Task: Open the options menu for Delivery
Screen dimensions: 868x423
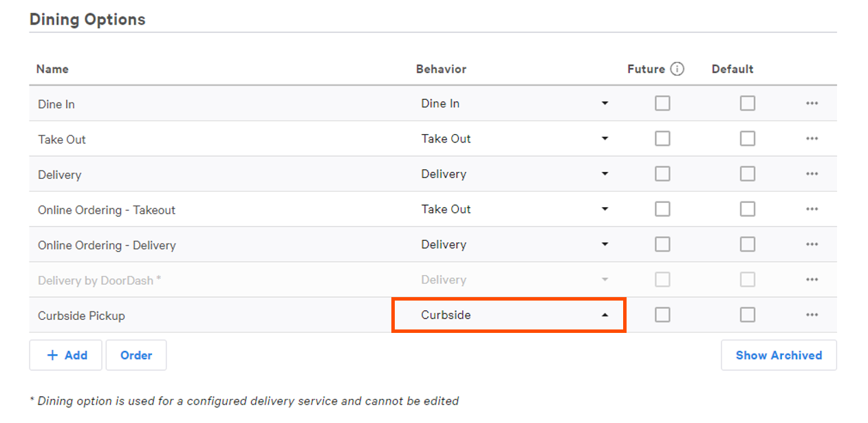Action: point(812,173)
